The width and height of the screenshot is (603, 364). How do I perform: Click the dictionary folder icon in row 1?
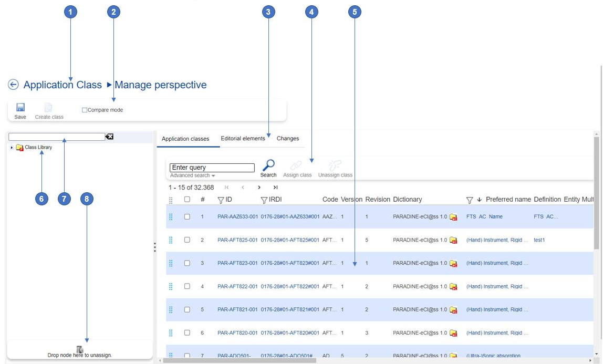pos(453,217)
